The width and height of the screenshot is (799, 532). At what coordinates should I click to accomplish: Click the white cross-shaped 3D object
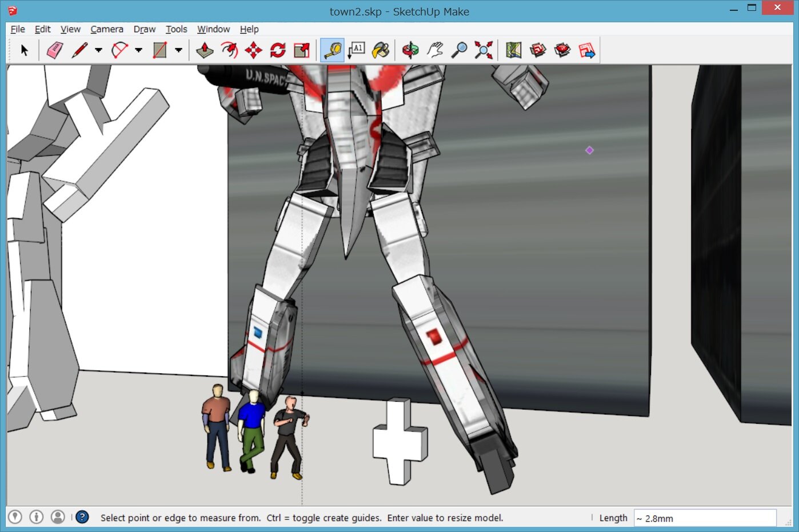tap(400, 441)
